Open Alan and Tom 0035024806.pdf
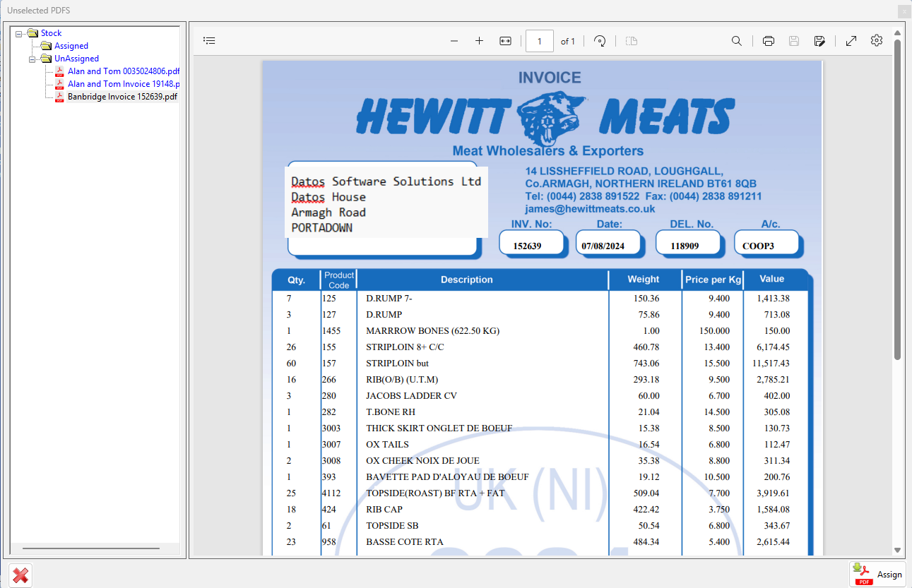The width and height of the screenshot is (912, 588). (123, 71)
